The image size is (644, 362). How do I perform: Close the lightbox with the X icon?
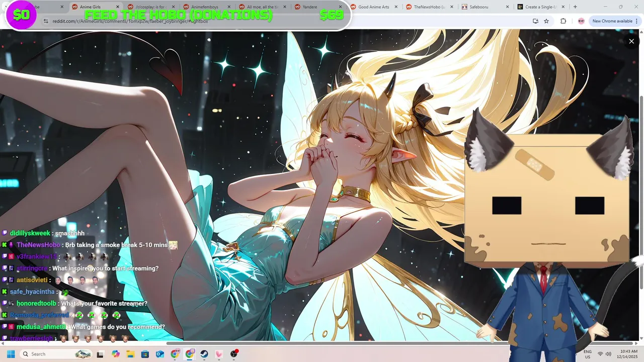click(631, 41)
